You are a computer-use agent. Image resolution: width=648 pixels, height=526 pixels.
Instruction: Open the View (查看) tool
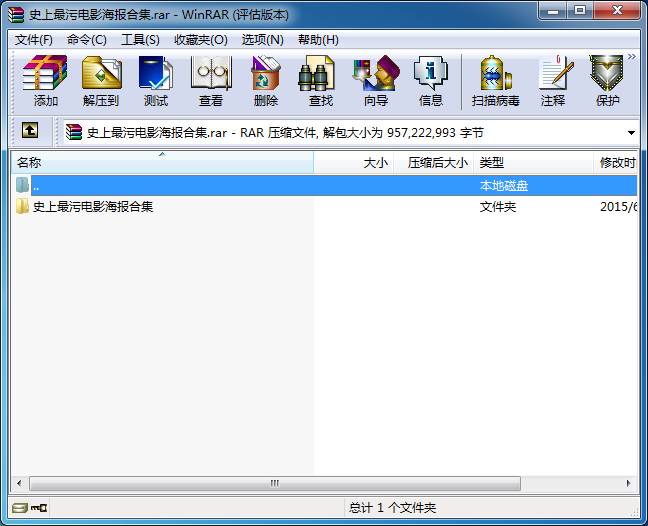click(x=211, y=81)
